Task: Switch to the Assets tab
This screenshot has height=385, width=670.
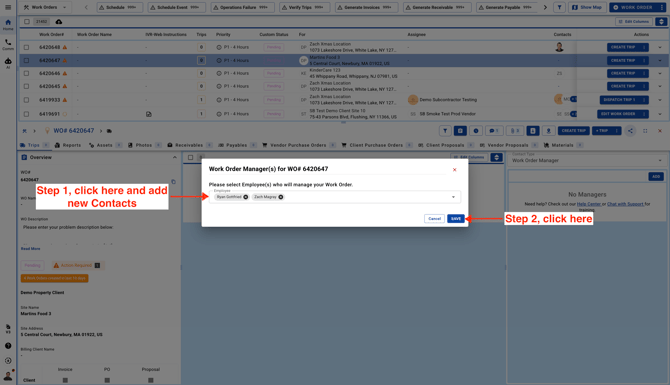Action: 105,145
